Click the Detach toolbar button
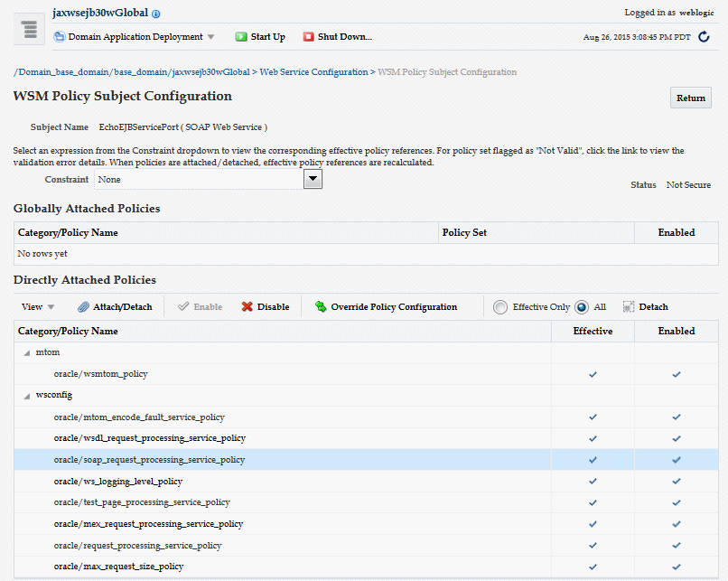Screen dimensions: 728x581 click(x=646, y=307)
